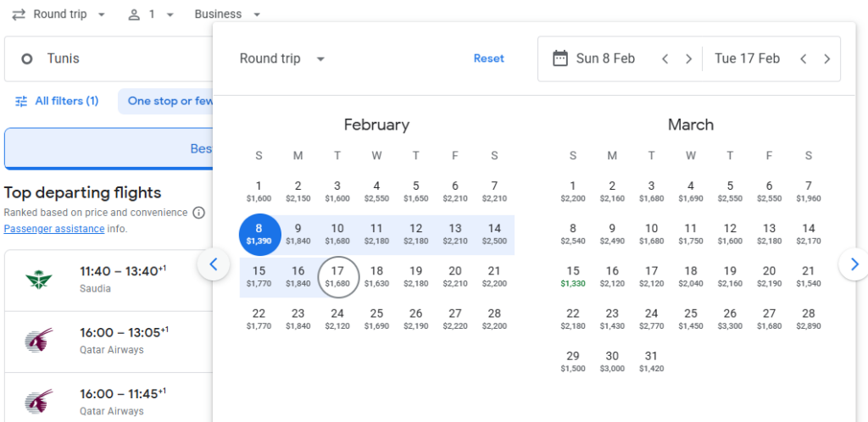Select March 1 priced $2,200
The height and width of the screenshot is (422, 868).
[572, 192]
